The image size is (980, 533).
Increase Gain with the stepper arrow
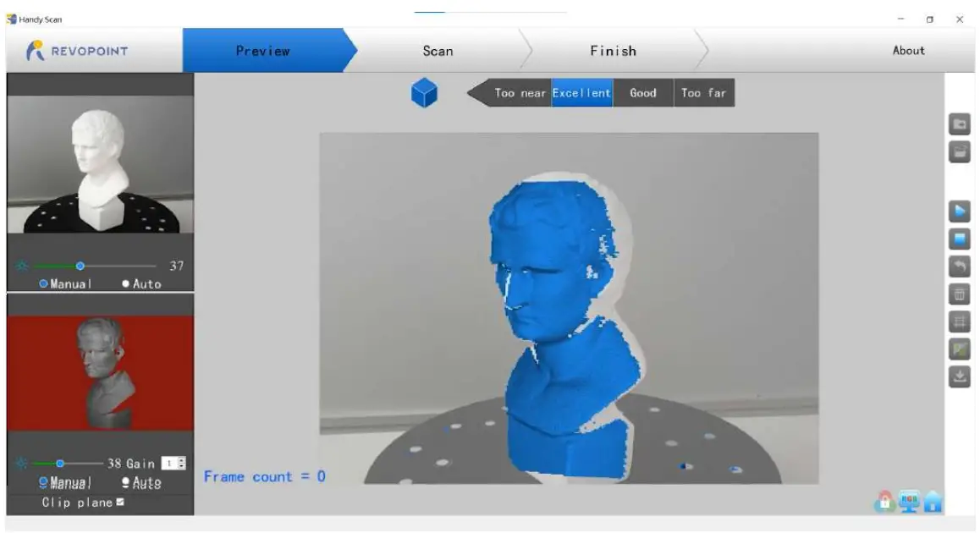tap(181, 459)
